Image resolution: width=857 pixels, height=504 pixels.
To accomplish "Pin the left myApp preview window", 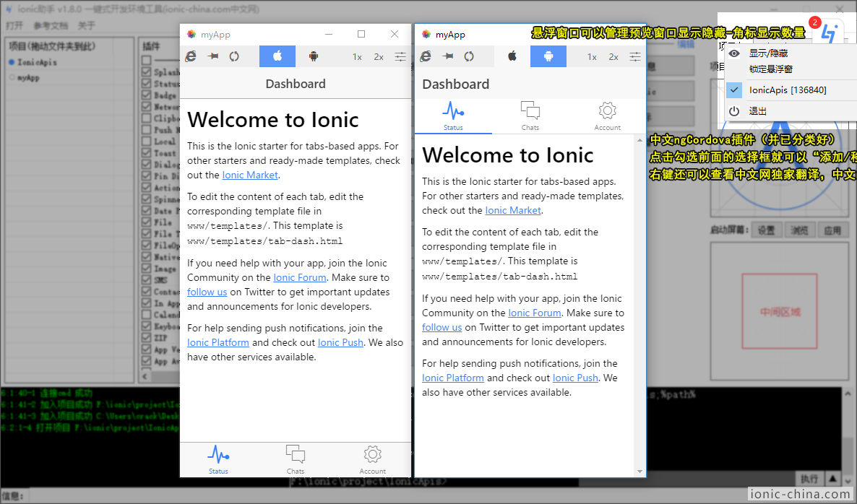I will coord(213,56).
